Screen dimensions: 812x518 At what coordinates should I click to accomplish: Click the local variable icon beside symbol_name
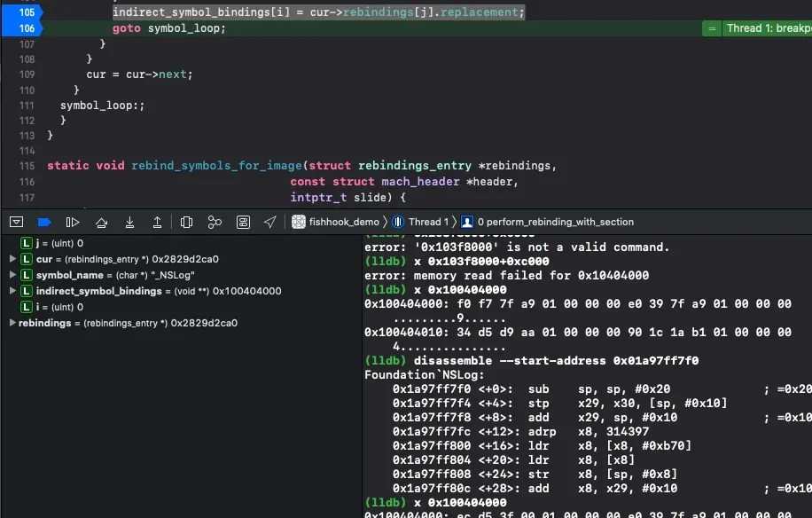click(27, 275)
